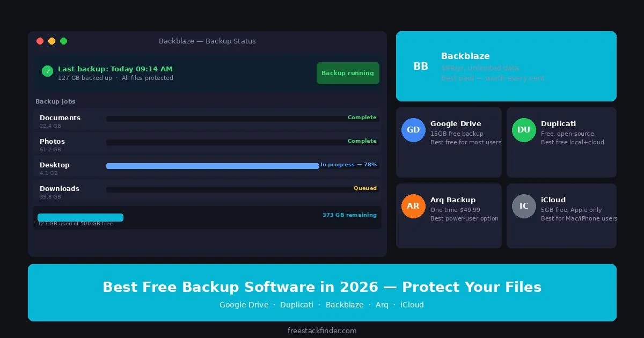
Task: Click the storage usage bar
Action: (80, 217)
